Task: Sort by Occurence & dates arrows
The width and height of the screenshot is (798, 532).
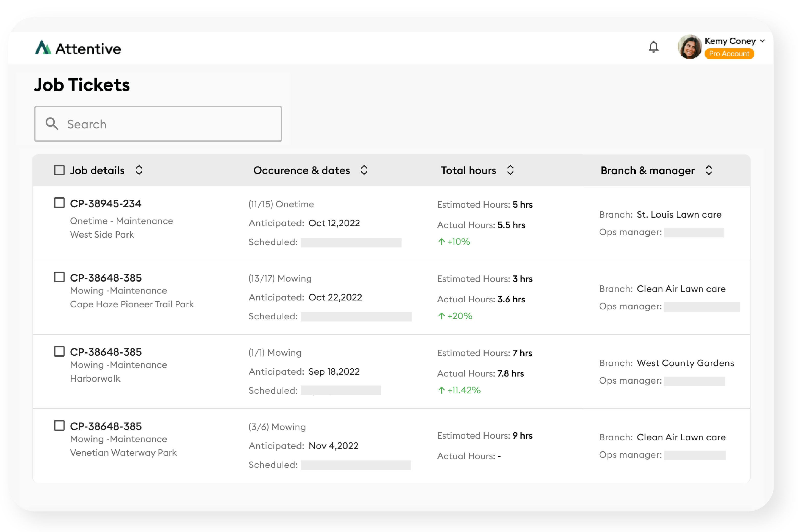Action: (x=364, y=170)
